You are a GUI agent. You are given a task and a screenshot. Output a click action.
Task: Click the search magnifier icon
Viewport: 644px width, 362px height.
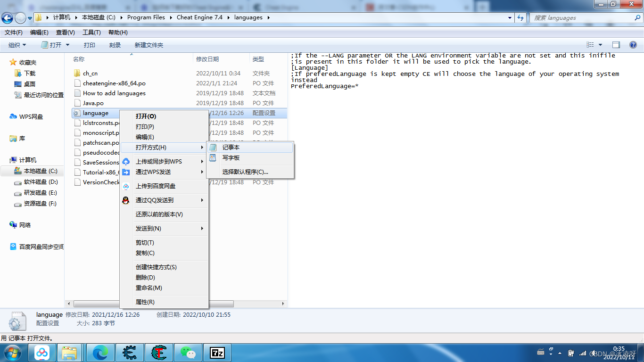(637, 18)
